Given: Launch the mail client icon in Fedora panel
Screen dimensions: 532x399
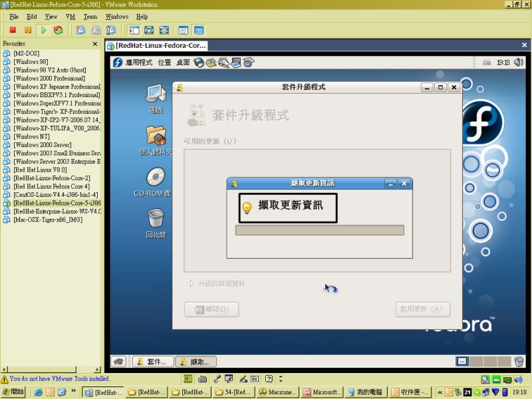Looking at the screenshot, I should pos(211,63).
